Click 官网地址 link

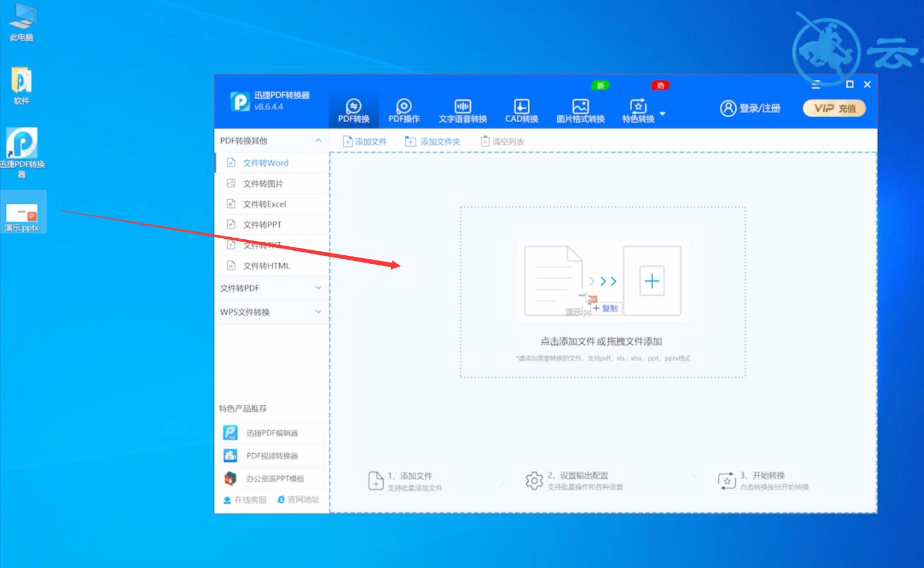click(299, 499)
